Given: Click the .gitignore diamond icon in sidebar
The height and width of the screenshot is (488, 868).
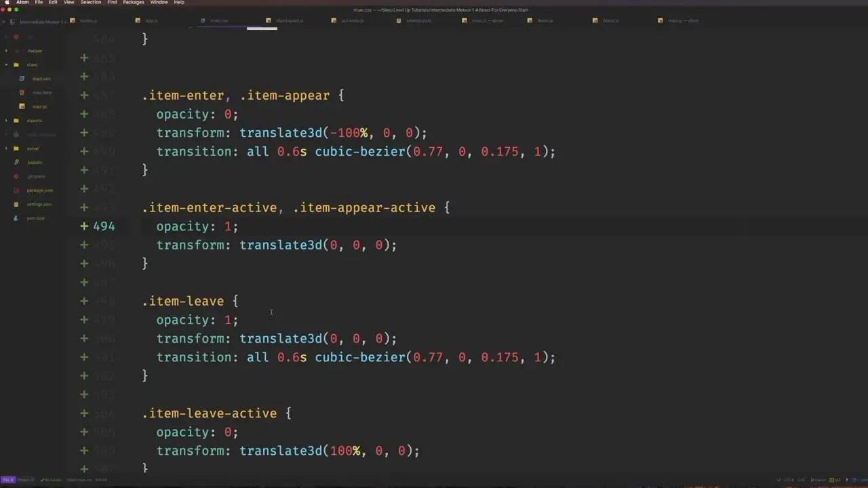Looking at the screenshot, I should pyautogui.click(x=16, y=176).
